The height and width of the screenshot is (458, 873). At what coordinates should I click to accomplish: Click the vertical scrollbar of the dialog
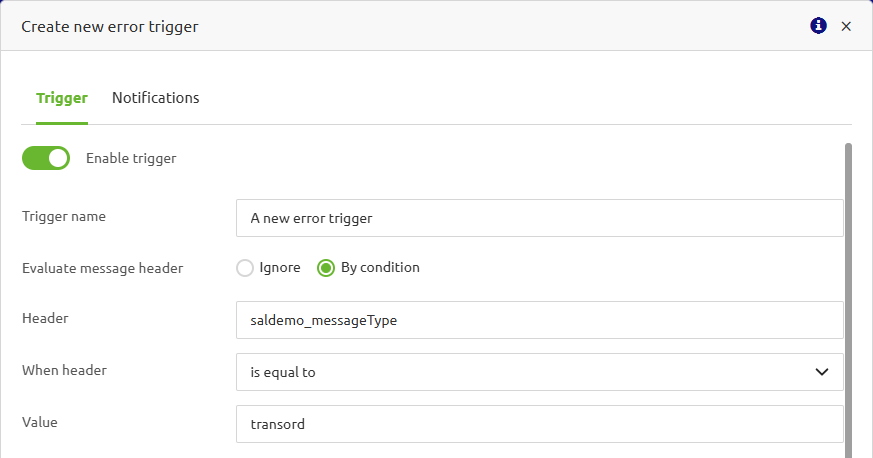tap(849, 300)
